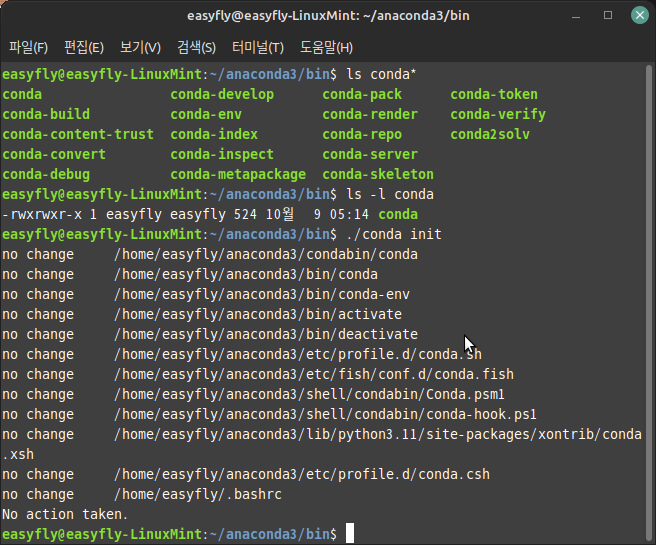The height and width of the screenshot is (545, 656).
Task: Click the python3.11 site-packages xontrib path
Action: point(378,435)
